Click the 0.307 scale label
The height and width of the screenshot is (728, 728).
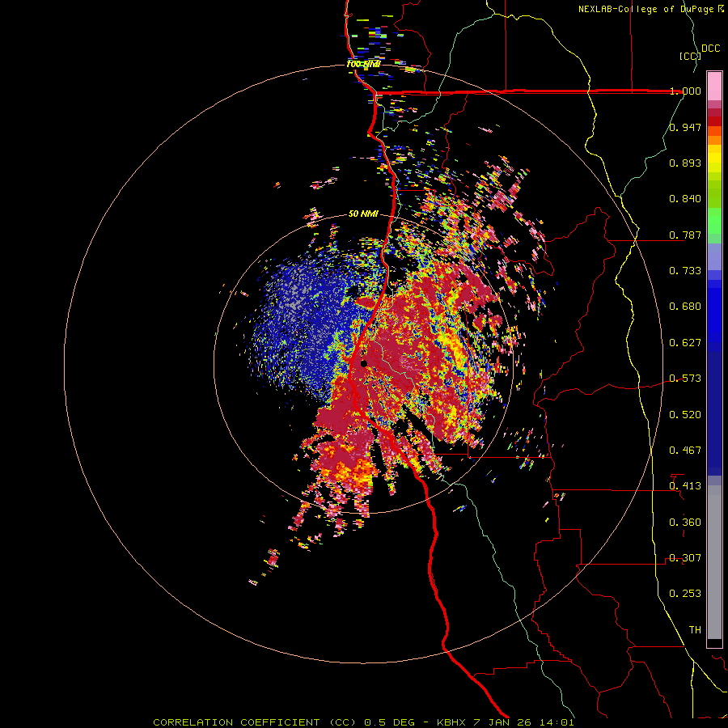click(685, 558)
